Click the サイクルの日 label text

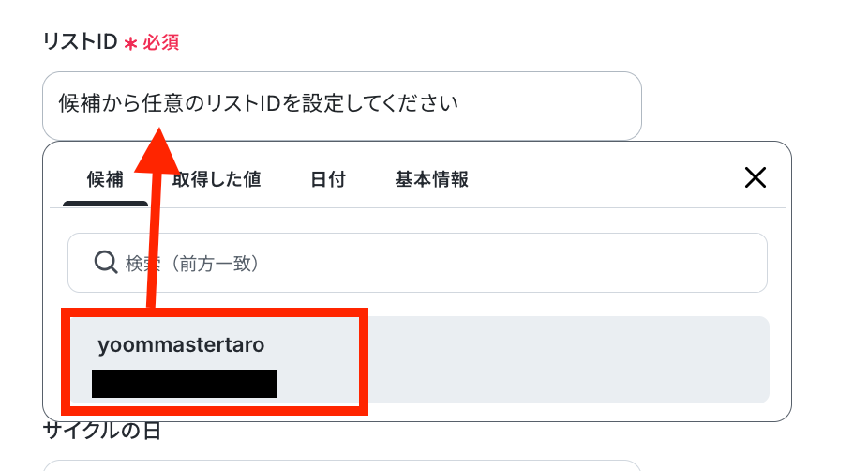(101, 431)
